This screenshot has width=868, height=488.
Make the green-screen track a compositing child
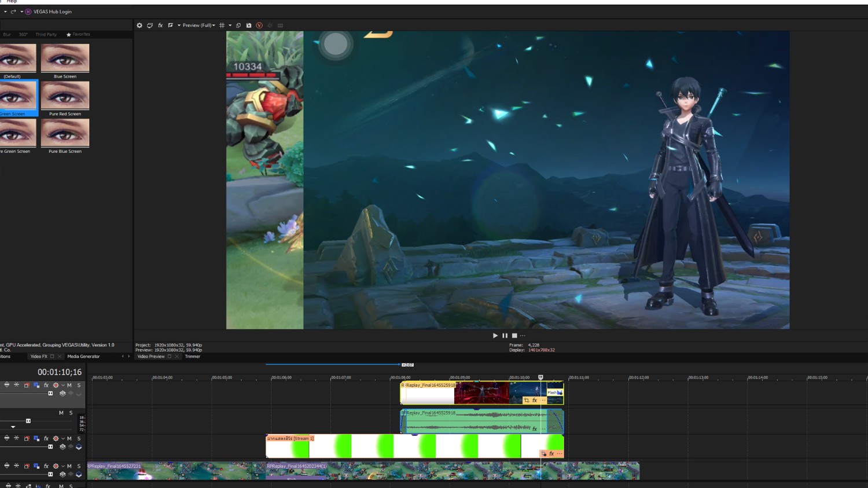79,447
